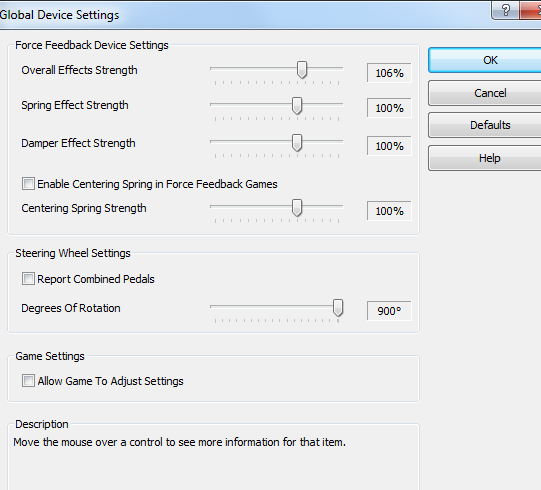Viewport: 541px width, 490px height.
Task: Click the Centering Spring Strength 100% field
Action: point(389,211)
